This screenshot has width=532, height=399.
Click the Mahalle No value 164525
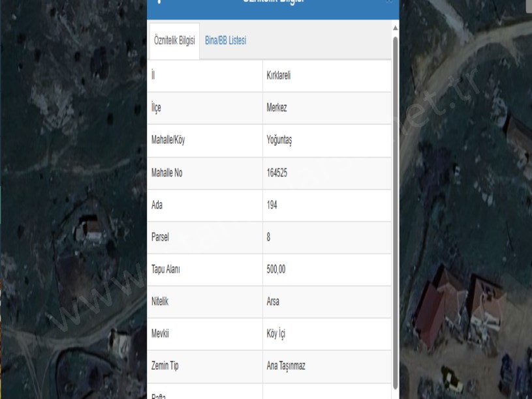(x=279, y=173)
